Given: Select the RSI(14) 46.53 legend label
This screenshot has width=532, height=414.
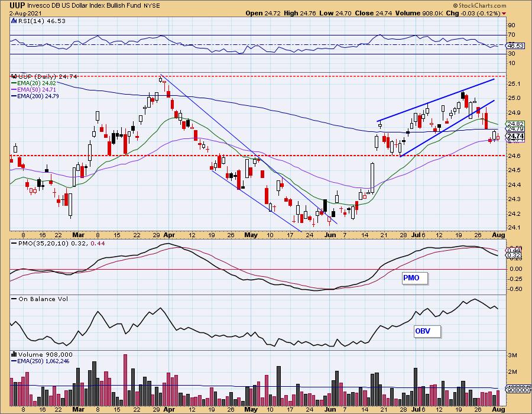Looking at the screenshot, I should 42,21.
